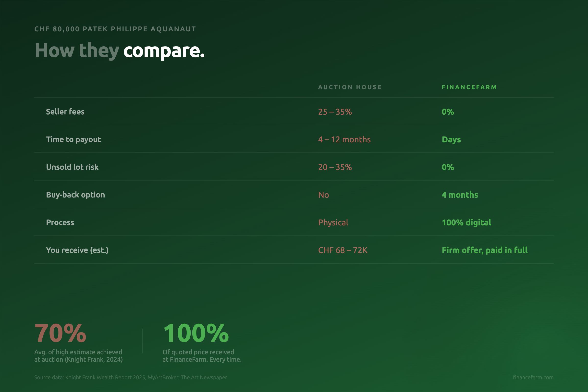Click the financefarm.com link

(533, 377)
